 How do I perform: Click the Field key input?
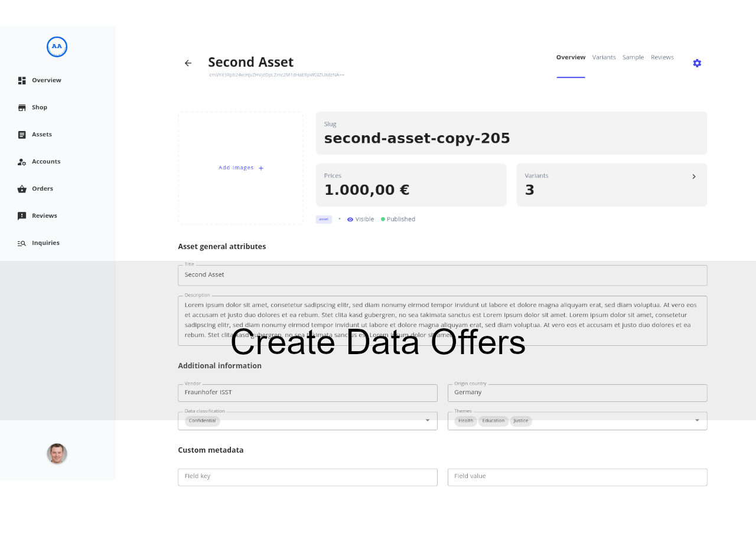coord(307,477)
